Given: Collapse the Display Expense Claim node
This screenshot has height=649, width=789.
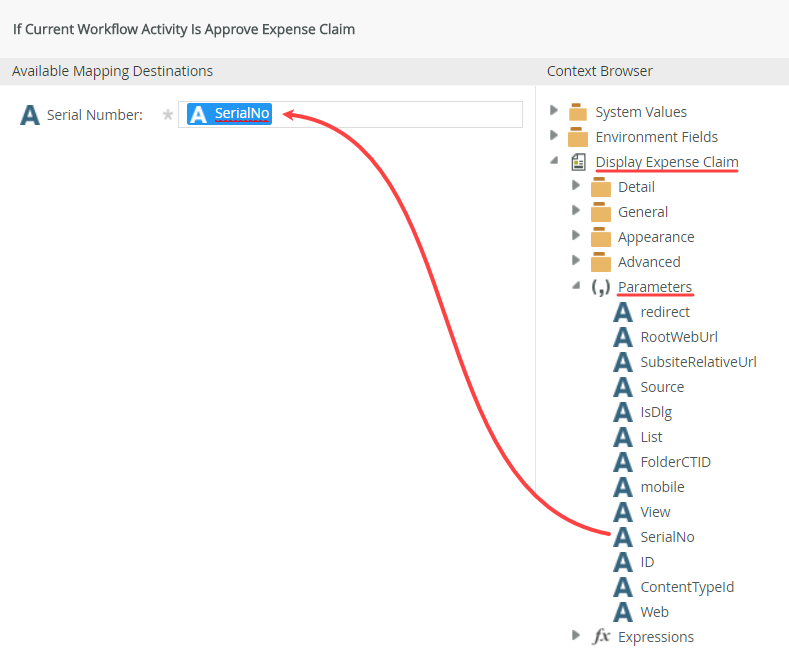Looking at the screenshot, I should pyautogui.click(x=555, y=160).
